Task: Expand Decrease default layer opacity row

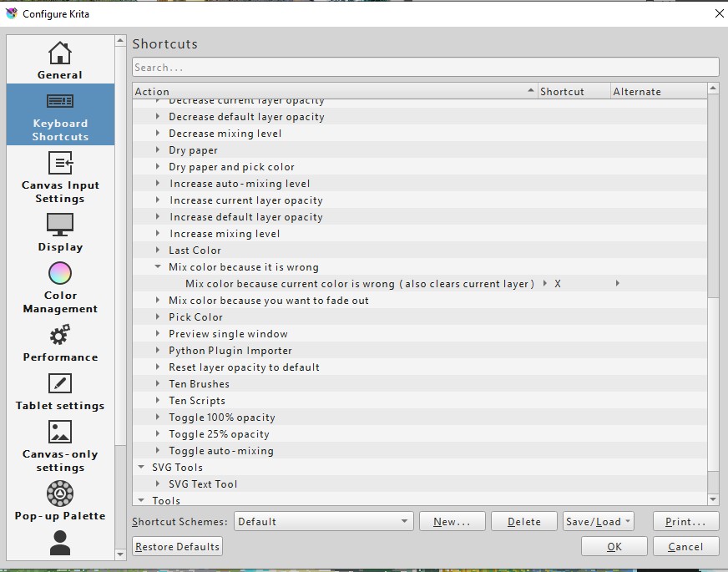Action: point(158,117)
